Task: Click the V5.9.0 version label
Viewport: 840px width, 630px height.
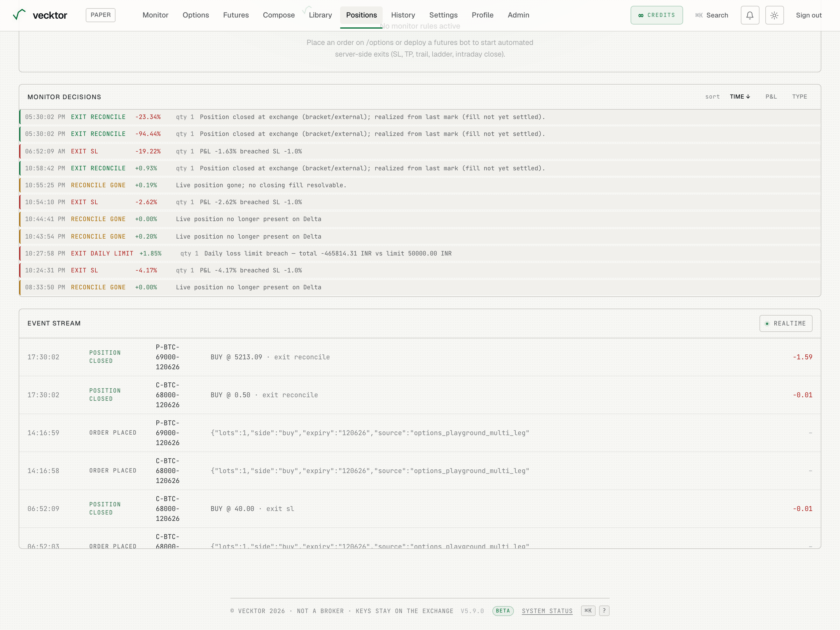Action: click(473, 611)
